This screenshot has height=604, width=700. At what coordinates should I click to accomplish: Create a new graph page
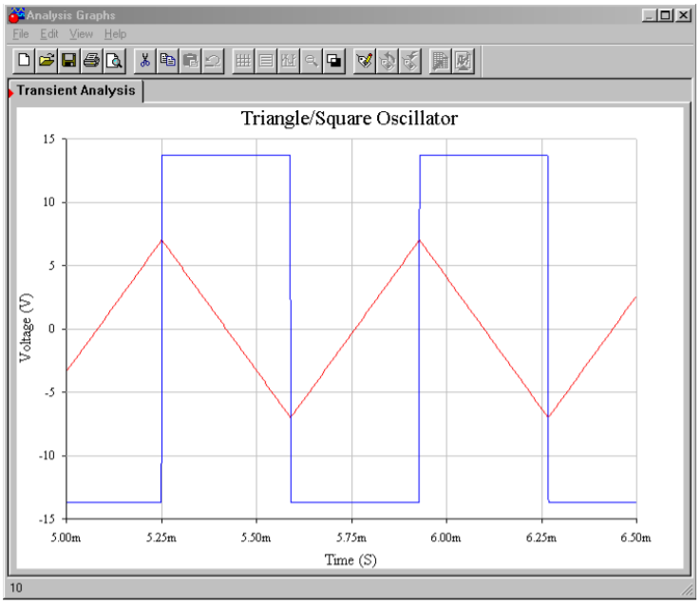25,61
